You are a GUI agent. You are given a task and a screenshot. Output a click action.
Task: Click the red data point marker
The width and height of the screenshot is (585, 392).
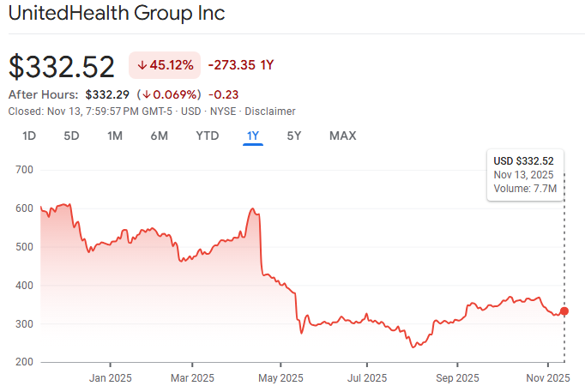click(564, 311)
